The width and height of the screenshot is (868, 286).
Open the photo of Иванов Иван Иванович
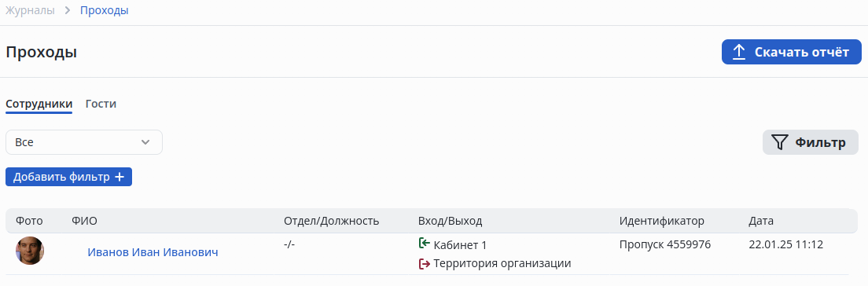(x=30, y=251)
